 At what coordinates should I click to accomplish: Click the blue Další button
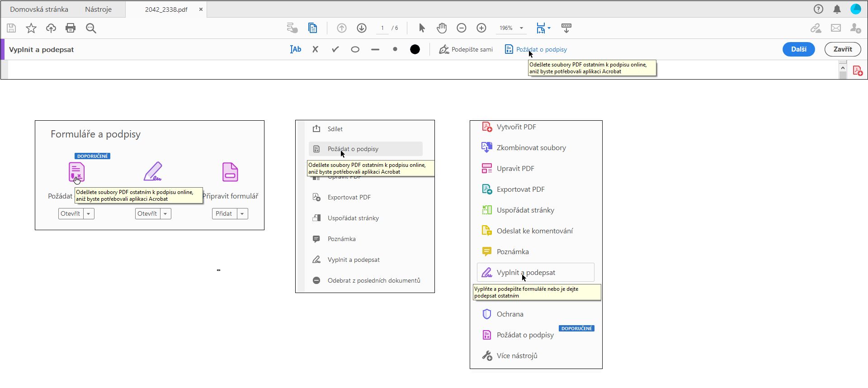pyautogui.click(x=799, y=49)
